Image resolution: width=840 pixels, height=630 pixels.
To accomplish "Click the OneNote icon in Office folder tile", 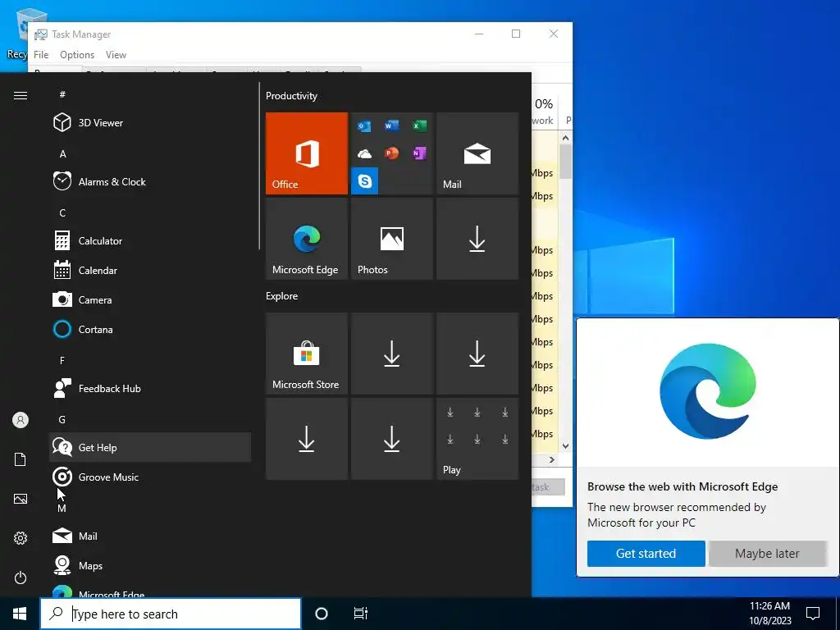I will click(x=419, y=153).
